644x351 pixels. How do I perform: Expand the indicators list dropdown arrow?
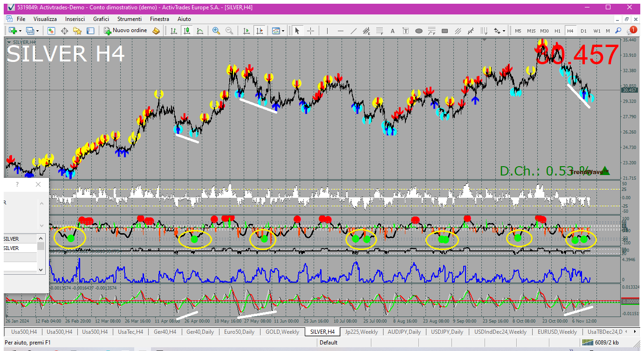(x=283, y=31)
